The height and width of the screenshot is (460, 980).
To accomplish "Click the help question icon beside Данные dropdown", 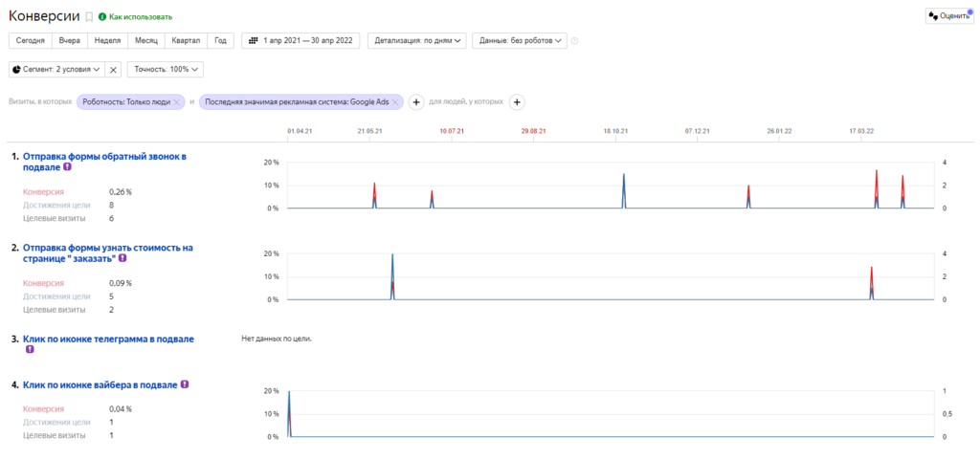I will tap(574, 41).
